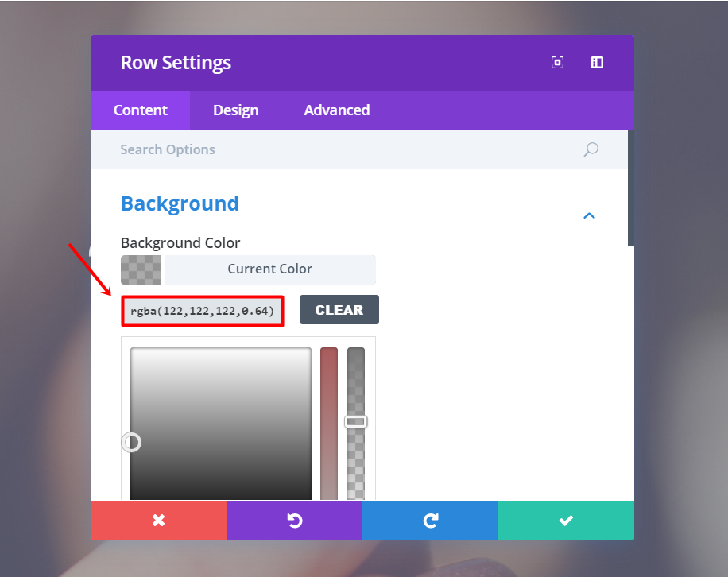Click the opacity slider handle
The image size is (728, 577).
356,421
